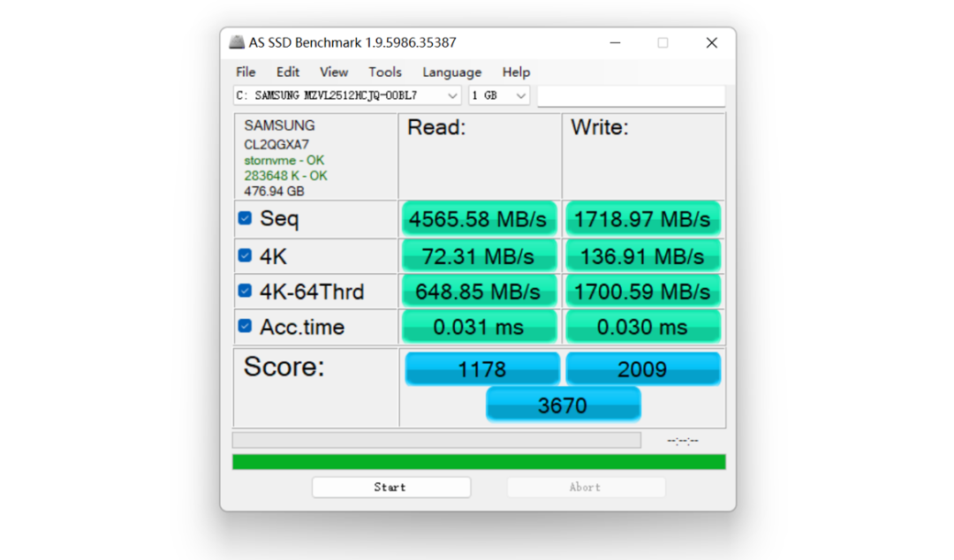Uncheck the Seq test checkbox
This screenshot has height=560, width=954.
(x=246, y=218)
